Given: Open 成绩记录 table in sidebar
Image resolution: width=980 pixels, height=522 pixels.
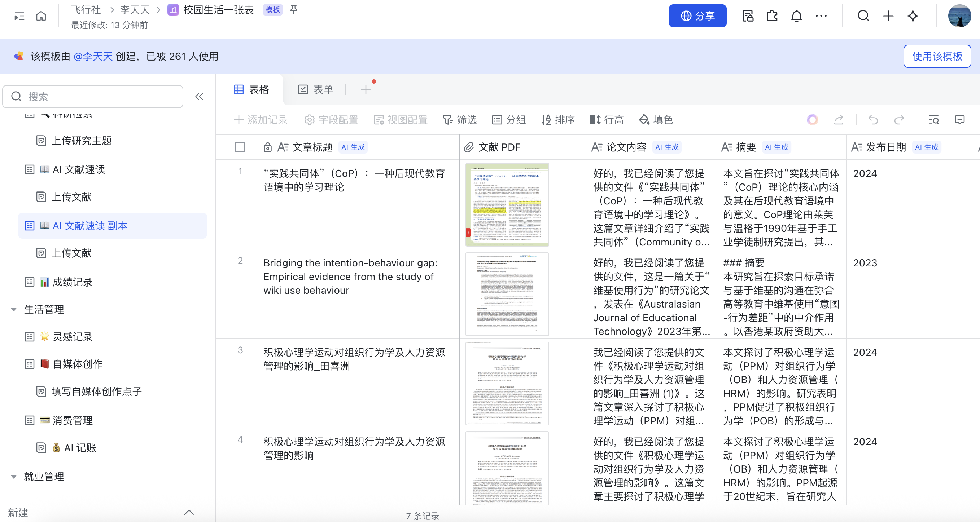Looking at the screenshot, I should point(72,282).
